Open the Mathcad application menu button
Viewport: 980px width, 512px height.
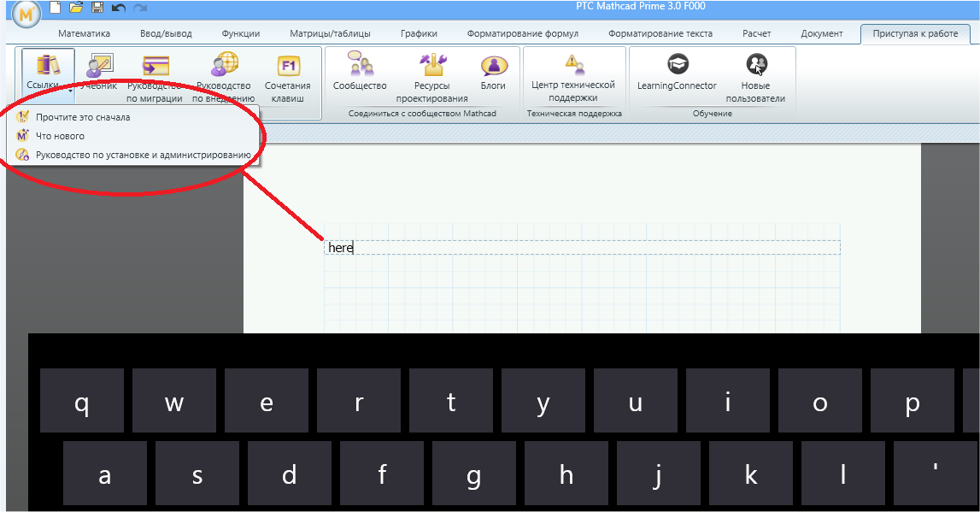coord(26,13)
